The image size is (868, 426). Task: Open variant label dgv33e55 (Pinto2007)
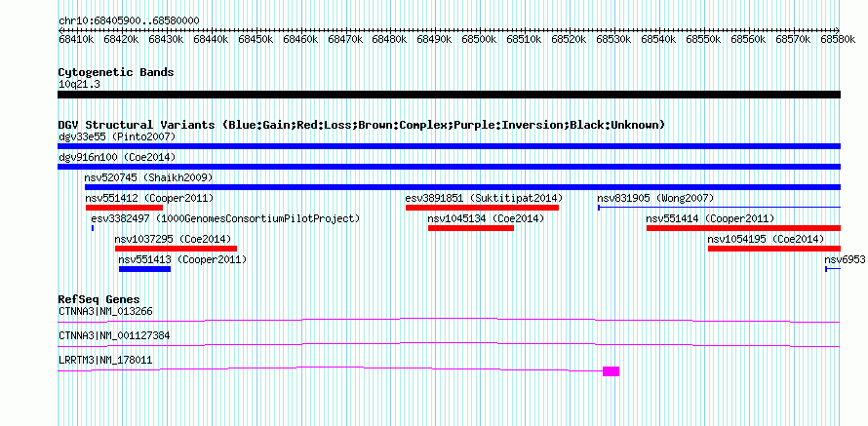[x=117, y=136]
